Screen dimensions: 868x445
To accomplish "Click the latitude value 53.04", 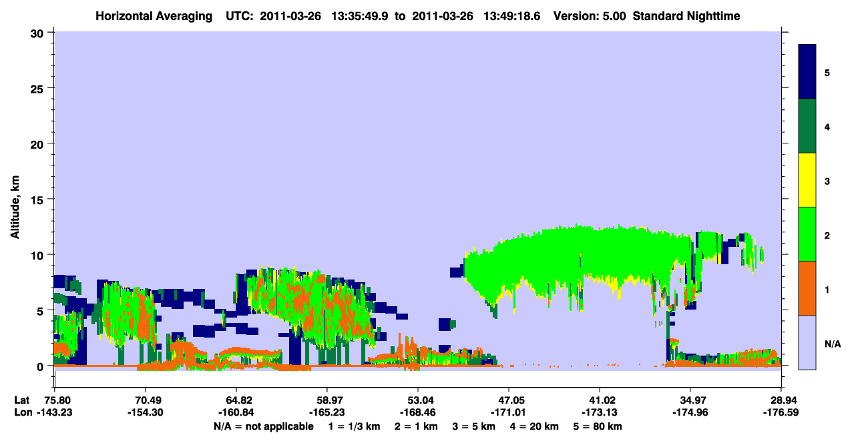I will tap(418, 400).
